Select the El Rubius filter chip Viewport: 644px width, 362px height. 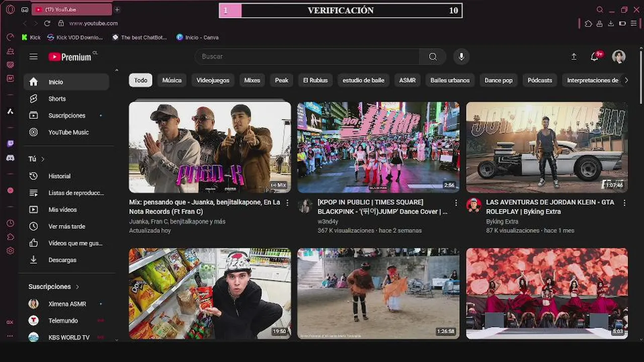pyautogui.click(x=315, y=80)
